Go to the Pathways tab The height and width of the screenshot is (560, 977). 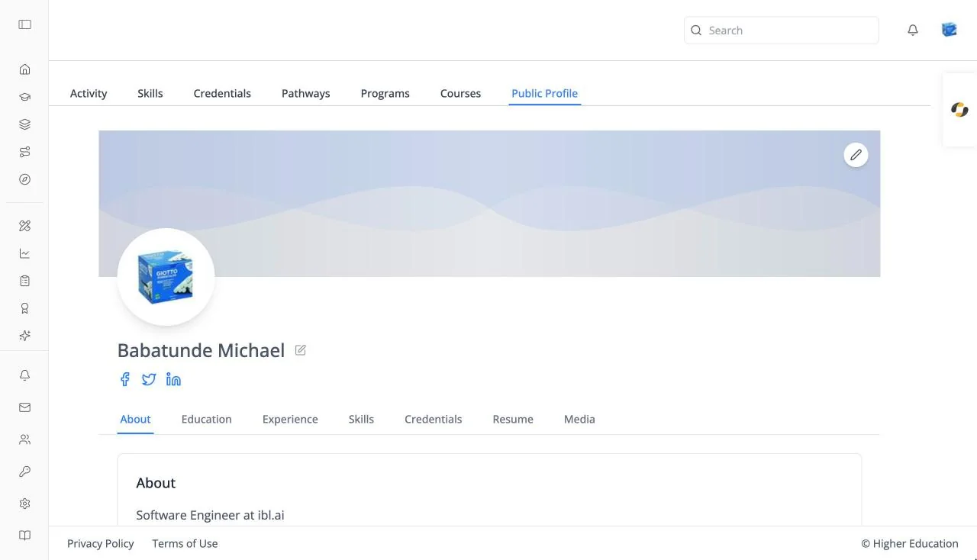(306, 93)
